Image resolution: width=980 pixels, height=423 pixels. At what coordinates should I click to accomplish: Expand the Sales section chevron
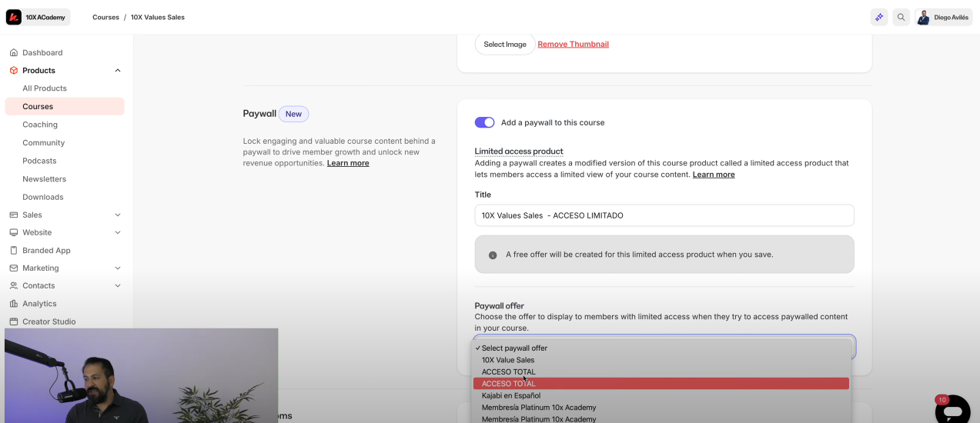[118, 215]
